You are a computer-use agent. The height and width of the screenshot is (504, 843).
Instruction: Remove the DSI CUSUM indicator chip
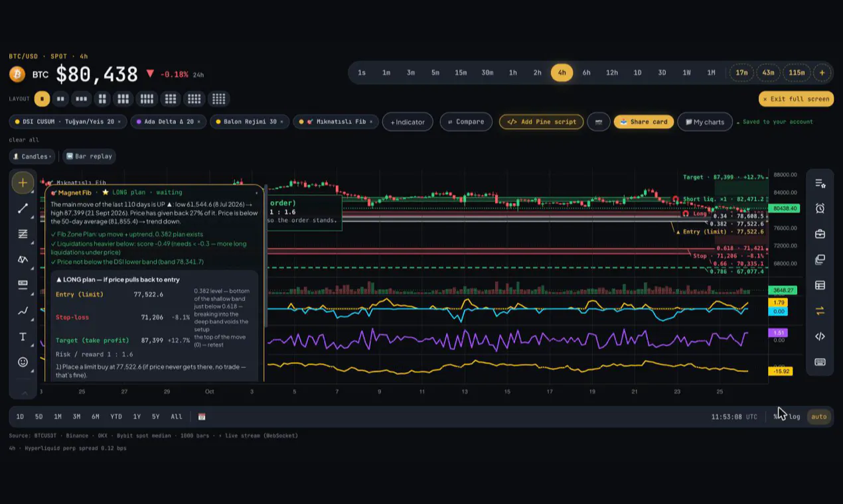(x=119, y=122)
